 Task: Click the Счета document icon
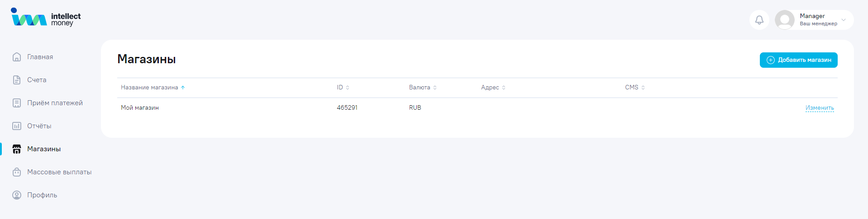pos(17,80)
